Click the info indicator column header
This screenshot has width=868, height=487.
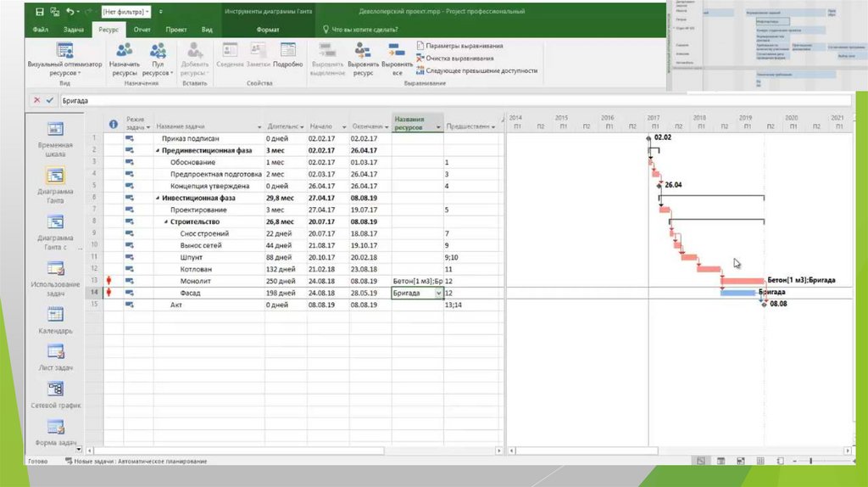point(113,124)
